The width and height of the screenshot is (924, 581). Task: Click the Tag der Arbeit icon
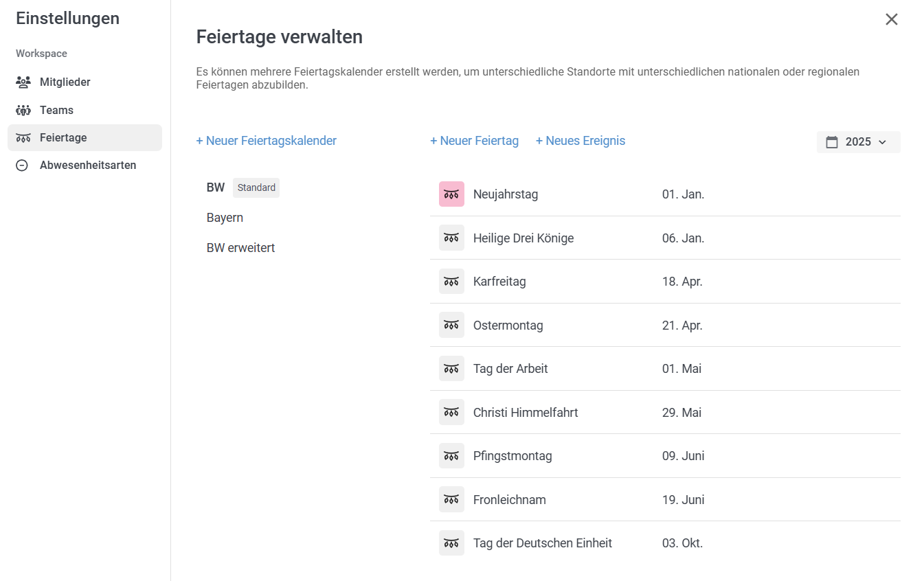451,369
